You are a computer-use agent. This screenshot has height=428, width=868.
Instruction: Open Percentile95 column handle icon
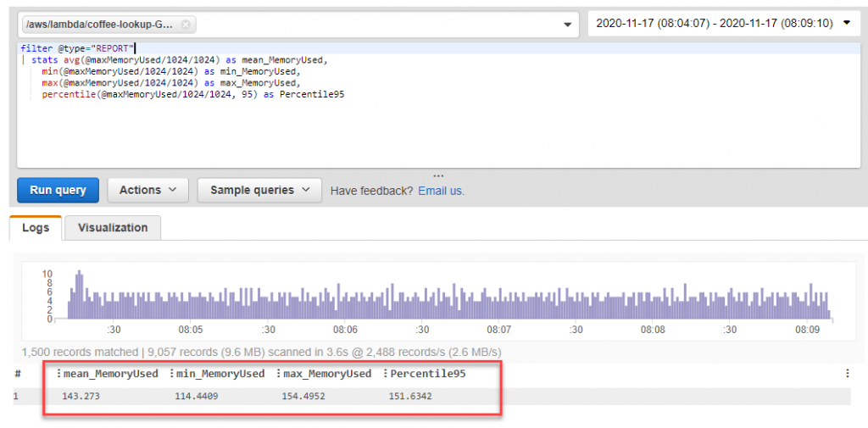386,374
